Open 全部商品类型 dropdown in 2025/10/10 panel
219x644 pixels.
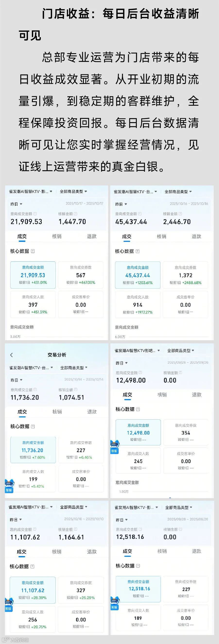[x=74, y=507]
